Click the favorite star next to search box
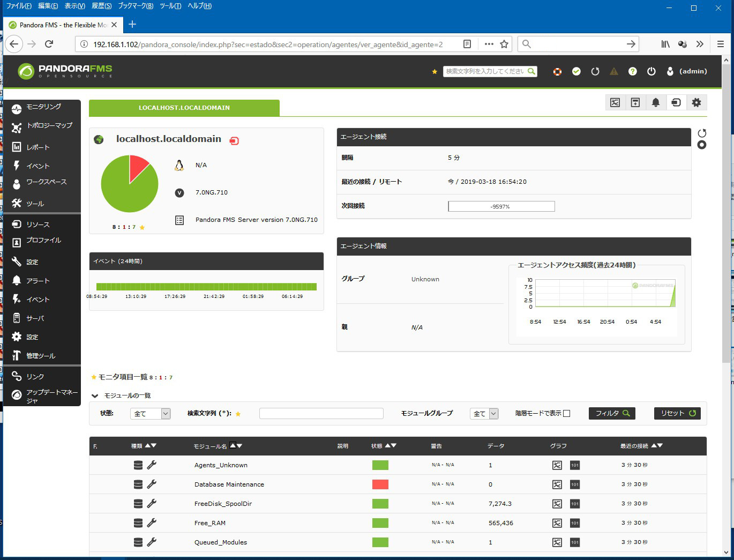Viewport: 734px width, 560px height. coord(435,72)
